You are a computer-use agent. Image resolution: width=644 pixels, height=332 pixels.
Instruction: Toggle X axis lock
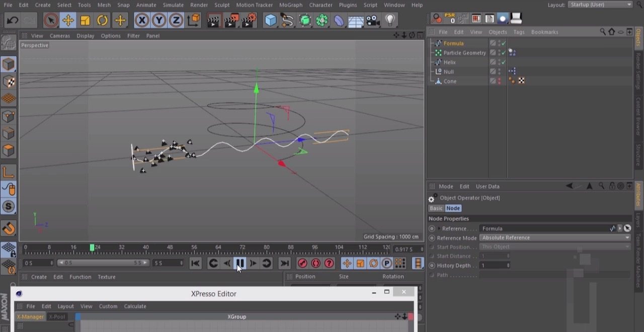142,21
